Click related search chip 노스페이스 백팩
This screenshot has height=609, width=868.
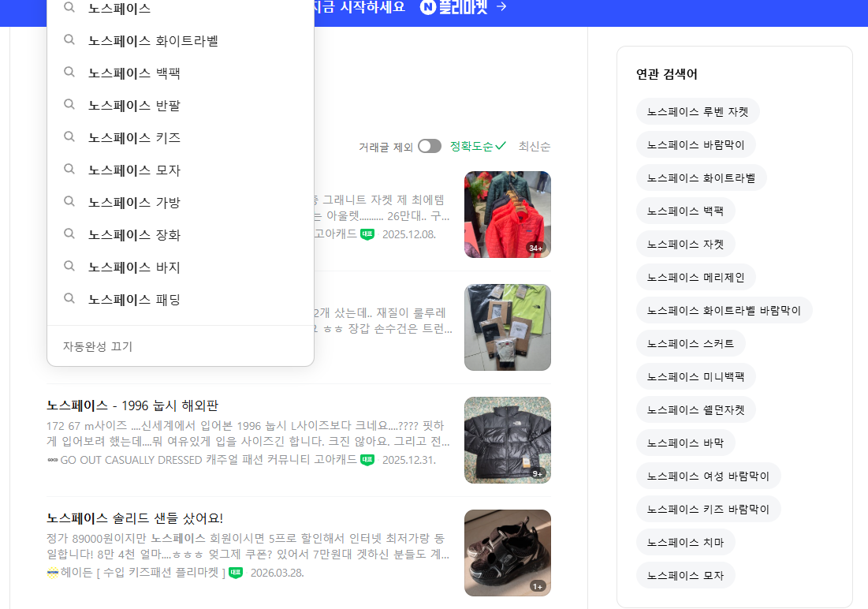[x=685, y=211]
